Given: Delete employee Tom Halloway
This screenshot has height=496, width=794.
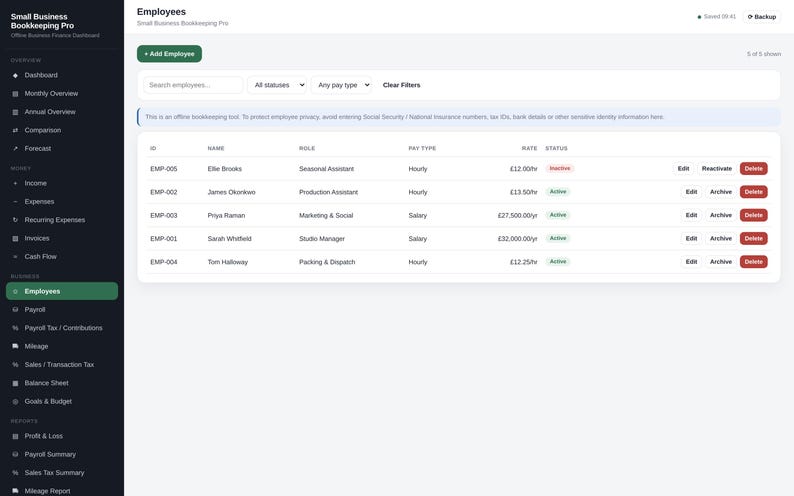Looking at the screenshot, I should 753,262.
